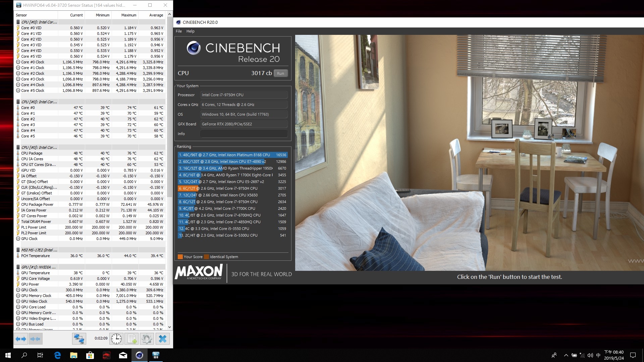
Task: Select i7-9750H ranking row scoring 2634
Action: tap(232, 202)
